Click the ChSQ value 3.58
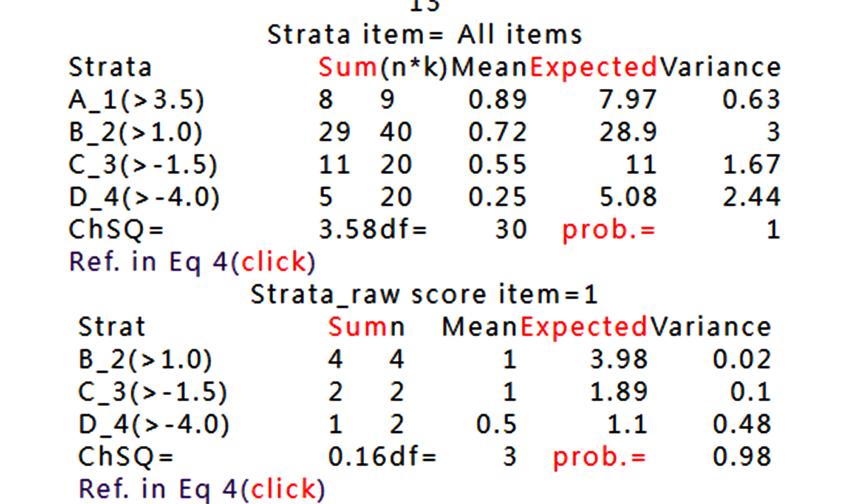 pos(347,230)
